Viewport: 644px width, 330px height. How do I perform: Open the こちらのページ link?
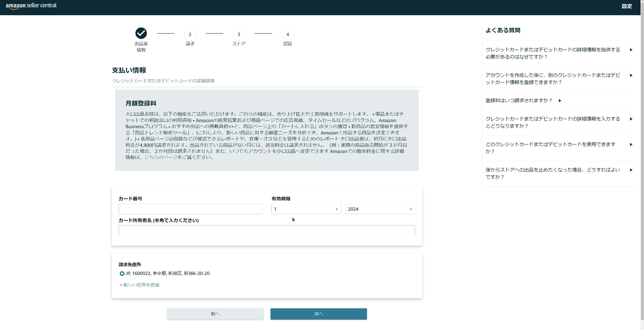coord(161,157)
